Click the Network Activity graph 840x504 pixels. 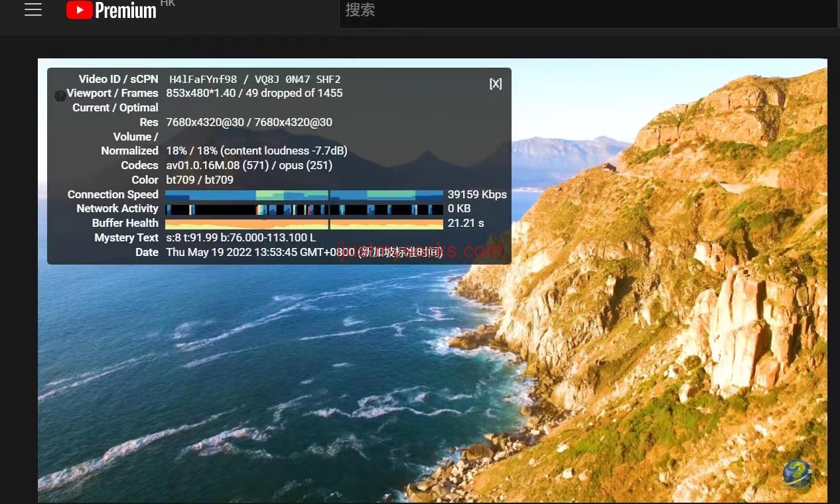click(304, 210)
